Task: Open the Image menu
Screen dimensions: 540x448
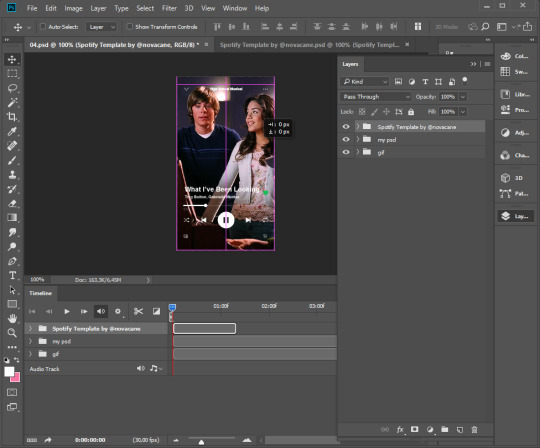Action: pos(73,8)
